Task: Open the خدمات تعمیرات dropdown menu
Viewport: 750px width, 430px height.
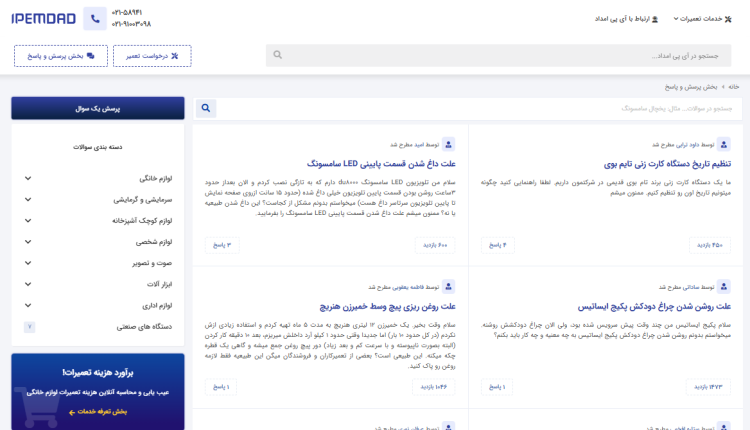Action: coord(710,18)
